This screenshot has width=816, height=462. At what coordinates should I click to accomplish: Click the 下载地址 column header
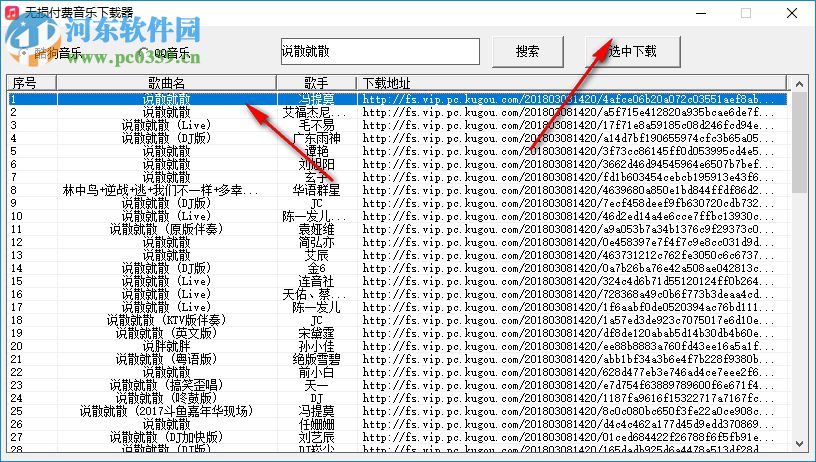[x=571, y=83]
